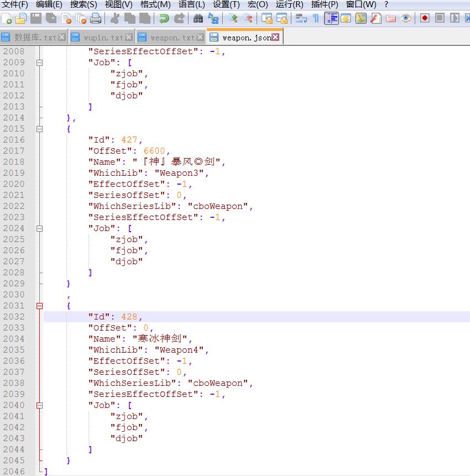
Task: Collapse the Job array fold at line 2009
Action: coord(39,62)
